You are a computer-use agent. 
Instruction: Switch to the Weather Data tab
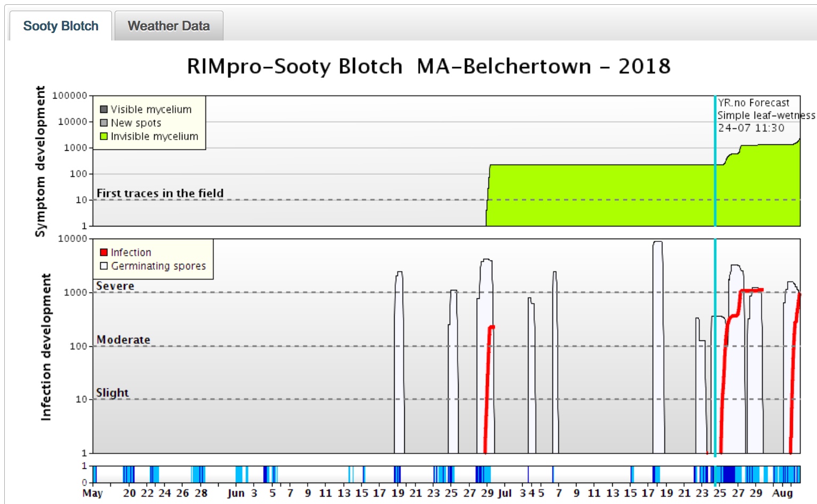point(169,26)
